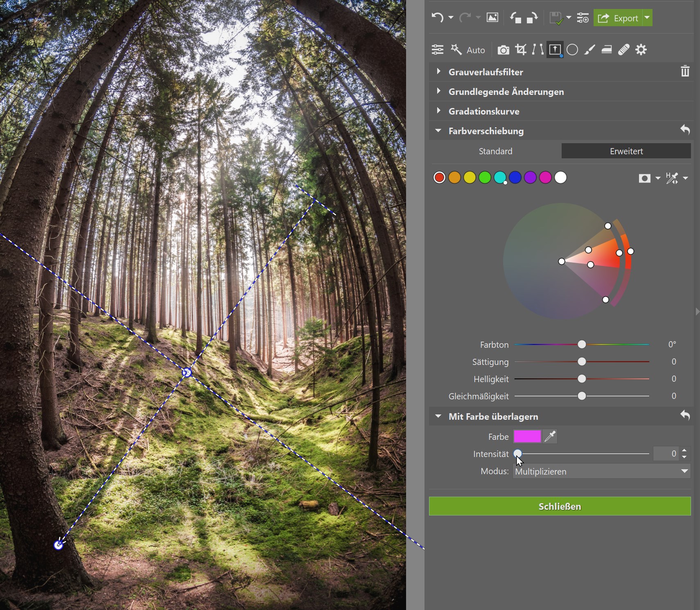
Task: Delete the Grauverlaufsfilter with trash icon
Action: (685, 71)
